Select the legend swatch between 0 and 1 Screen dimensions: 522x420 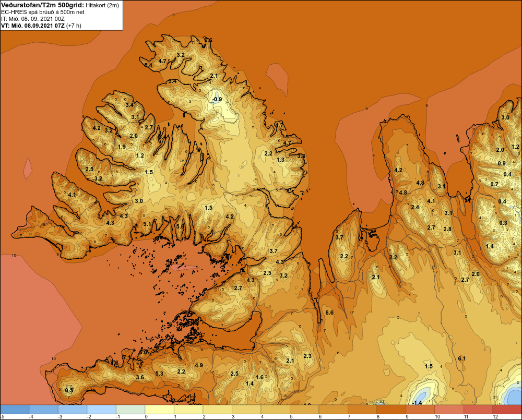tap(159, 409)
